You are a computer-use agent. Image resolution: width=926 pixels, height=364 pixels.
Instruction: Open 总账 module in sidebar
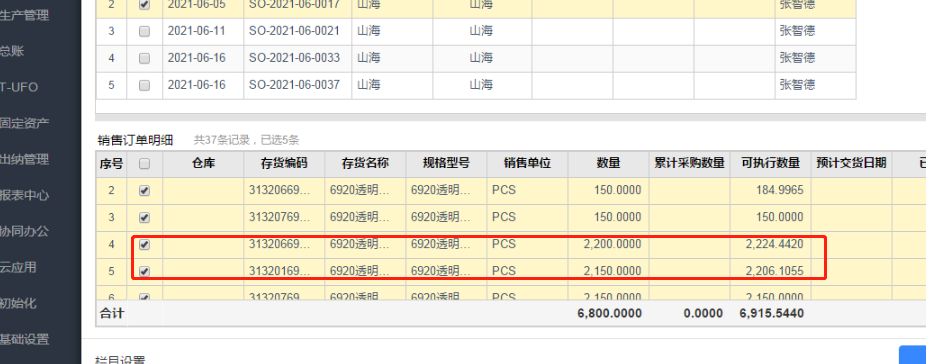[x=12, y=51]
